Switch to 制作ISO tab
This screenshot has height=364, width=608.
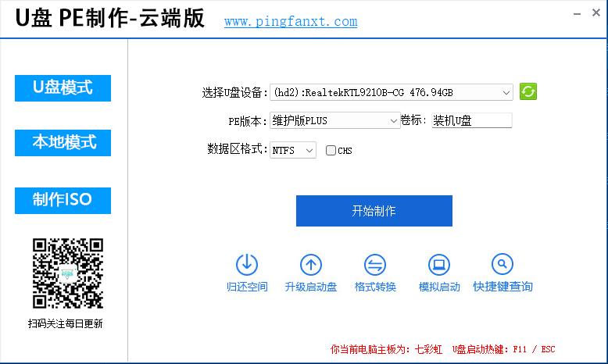tap(63, 201)
